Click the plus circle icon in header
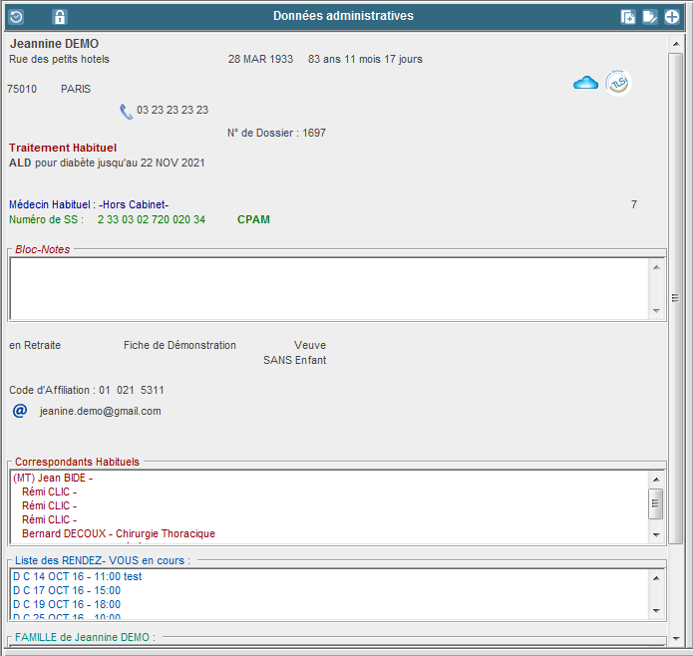693x656 pixels. click(x=672, y=16)
